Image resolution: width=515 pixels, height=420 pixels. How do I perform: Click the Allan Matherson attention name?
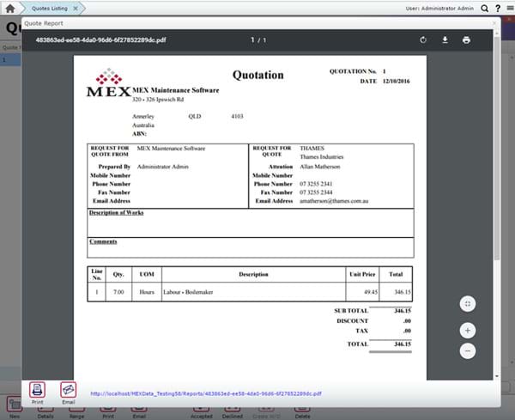[x=320, y=167]
